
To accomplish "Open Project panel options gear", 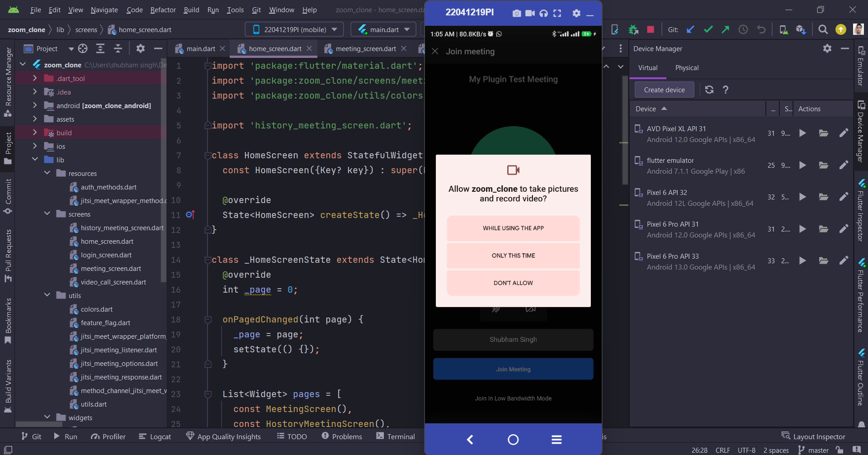I will [x=141, y=48].
